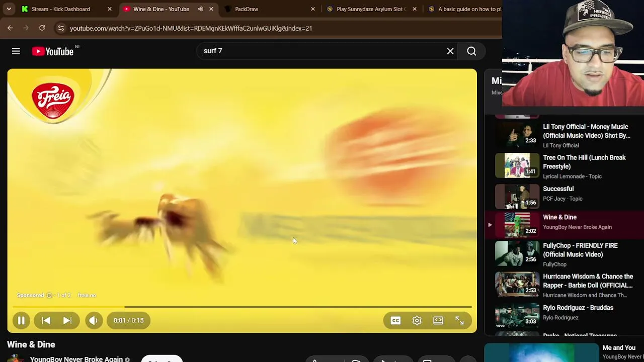Screen dimensions: 644x362
Task: Open the FRIENDLY FIRE video thumbnail
Action: pos(517,253)
